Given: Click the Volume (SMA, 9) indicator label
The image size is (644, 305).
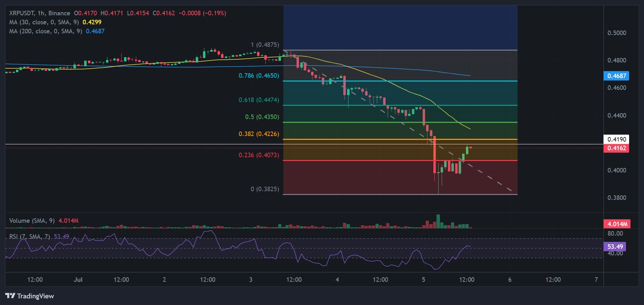Looking at the screenshot, I should point(32,221).
